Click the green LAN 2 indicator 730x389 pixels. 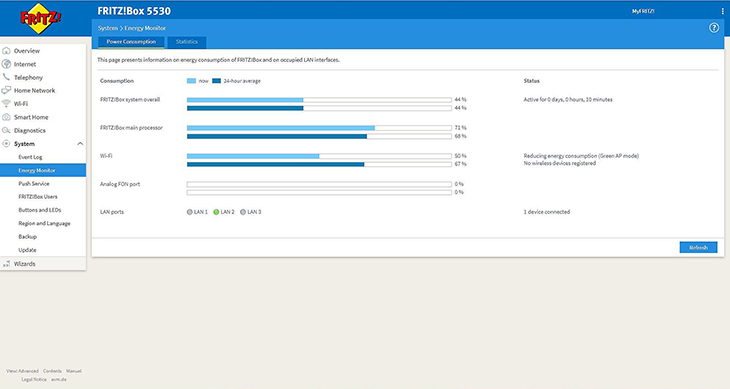point(216,212)
